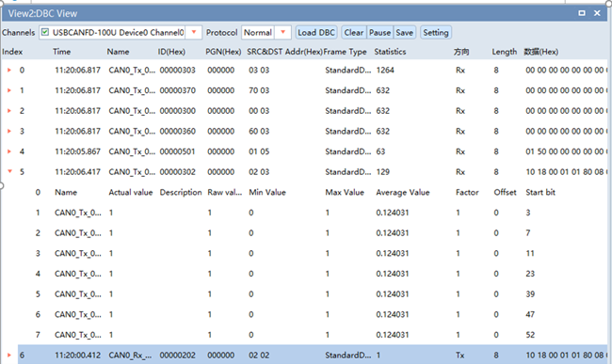
Task: Select ID cell 00000202 in highlighted row
Action: (178, 355)
